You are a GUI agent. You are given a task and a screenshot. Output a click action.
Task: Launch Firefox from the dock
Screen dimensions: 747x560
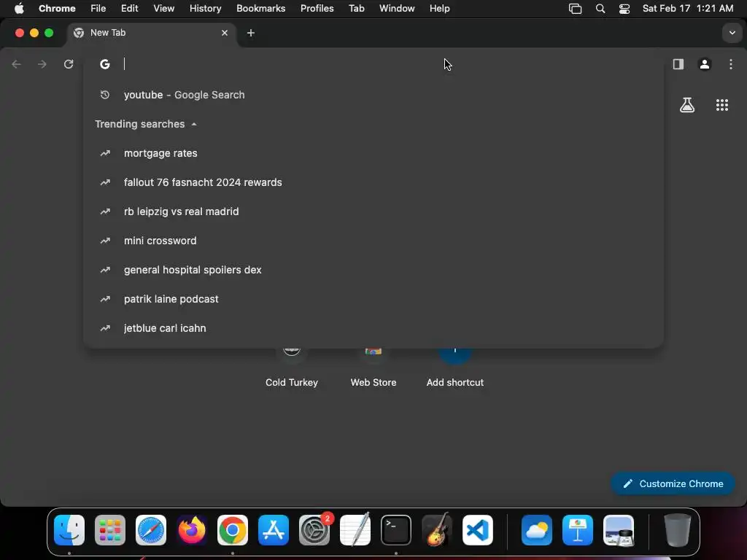(x=192, y=530)
